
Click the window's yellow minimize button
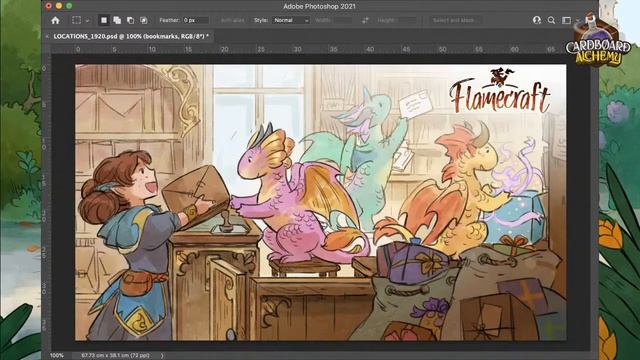[59, 6]
